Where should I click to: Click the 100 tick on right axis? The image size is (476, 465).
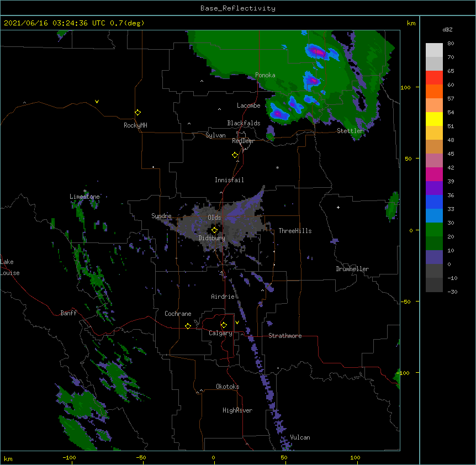tap(405, 87)
